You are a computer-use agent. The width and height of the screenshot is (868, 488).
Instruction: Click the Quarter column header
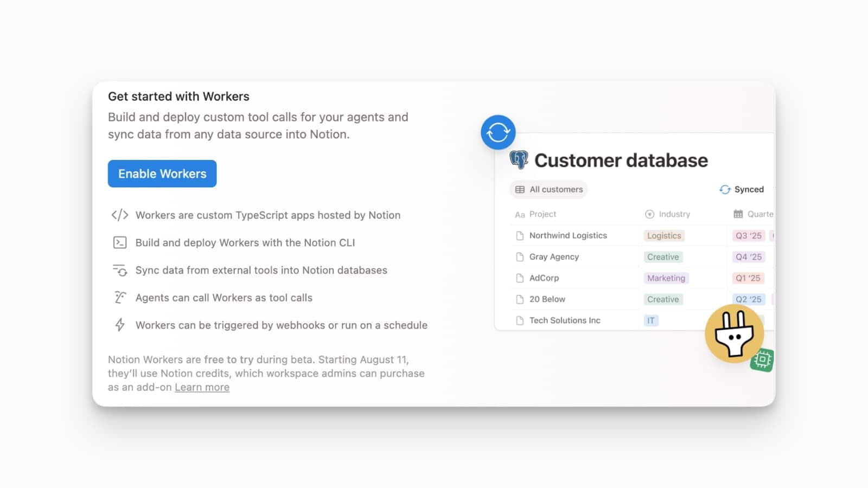[754, 214]
